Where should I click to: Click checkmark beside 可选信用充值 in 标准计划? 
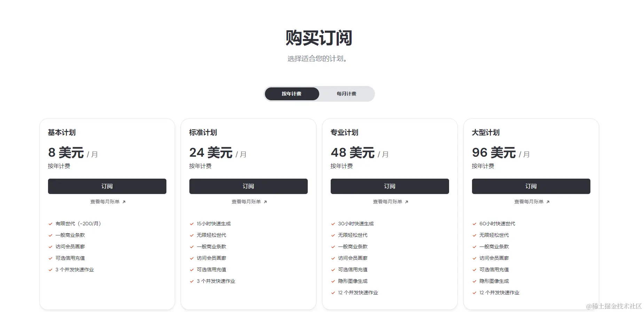pyautogui.click(x=192, y=270)
